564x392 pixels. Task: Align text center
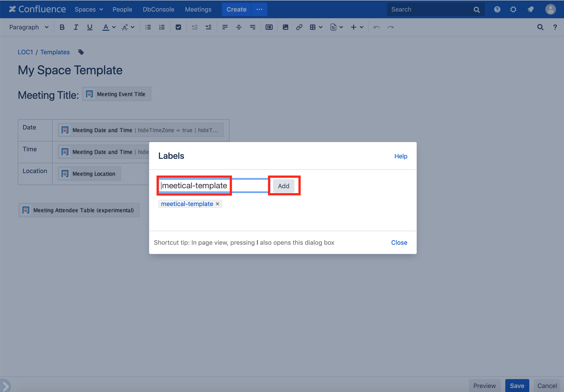point(239,27)
